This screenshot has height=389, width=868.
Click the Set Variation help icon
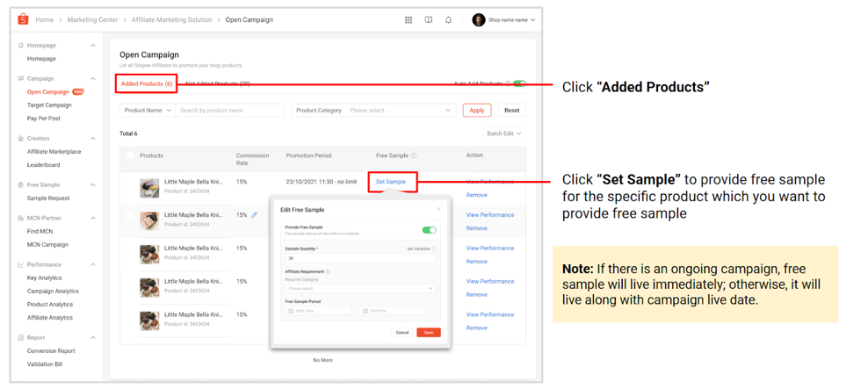tap(434, 249)
